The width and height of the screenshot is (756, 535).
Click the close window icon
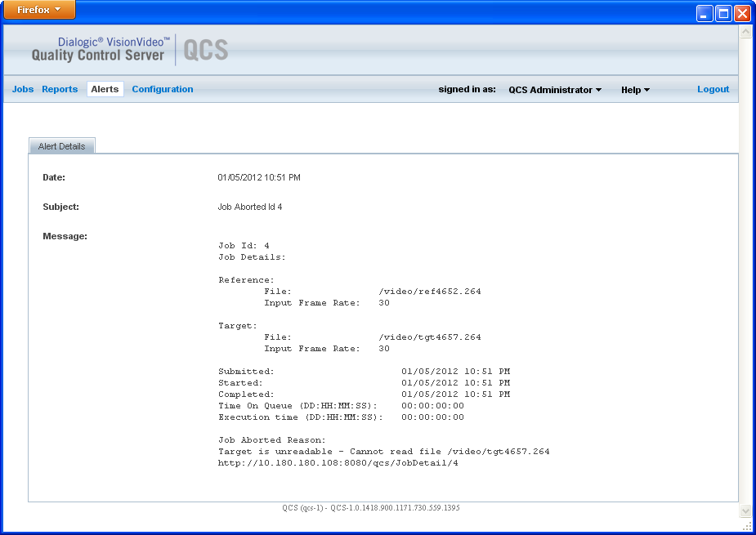742,13
